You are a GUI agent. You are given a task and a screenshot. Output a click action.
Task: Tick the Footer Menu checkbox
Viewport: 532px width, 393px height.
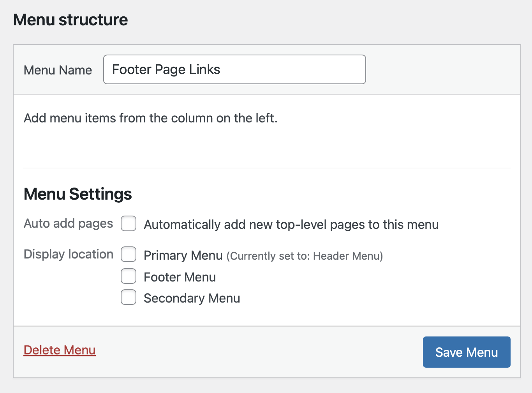(x=129, y=276)
